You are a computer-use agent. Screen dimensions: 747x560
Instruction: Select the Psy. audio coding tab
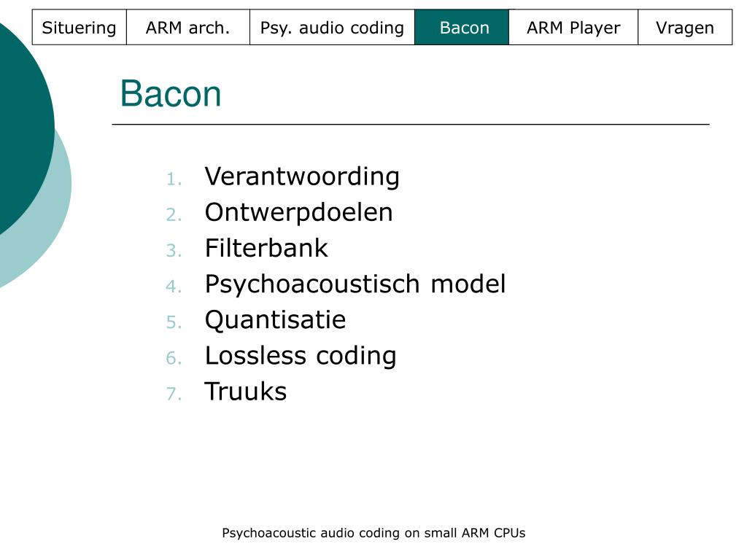[332, 27]
